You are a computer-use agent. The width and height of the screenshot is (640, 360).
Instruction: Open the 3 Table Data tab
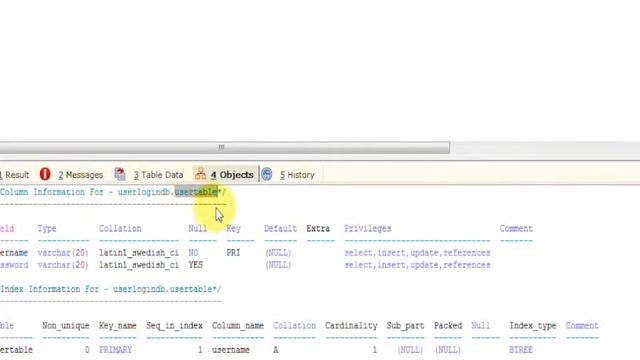pyautogui.click(x=158, y=175)
